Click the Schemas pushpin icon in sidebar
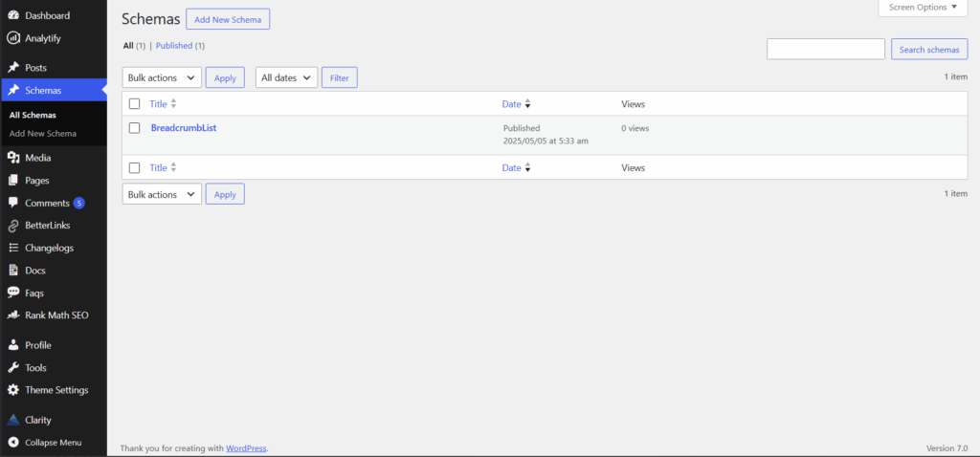980x457 pixels. pos(13,91)
